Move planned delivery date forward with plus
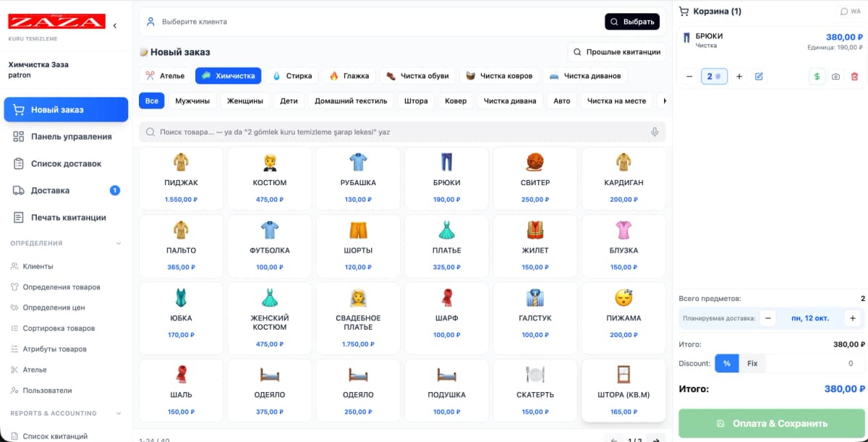The image size is (868, 442). tap(853, 318)
